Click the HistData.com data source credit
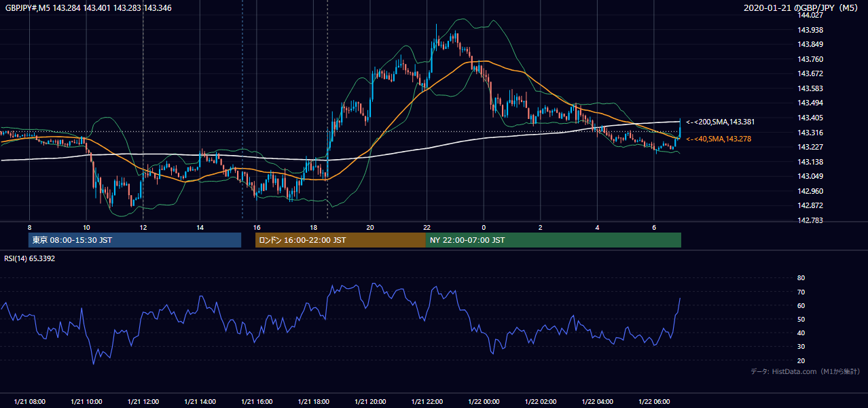Screen dimensions: 868x408 tap(805, 371)
